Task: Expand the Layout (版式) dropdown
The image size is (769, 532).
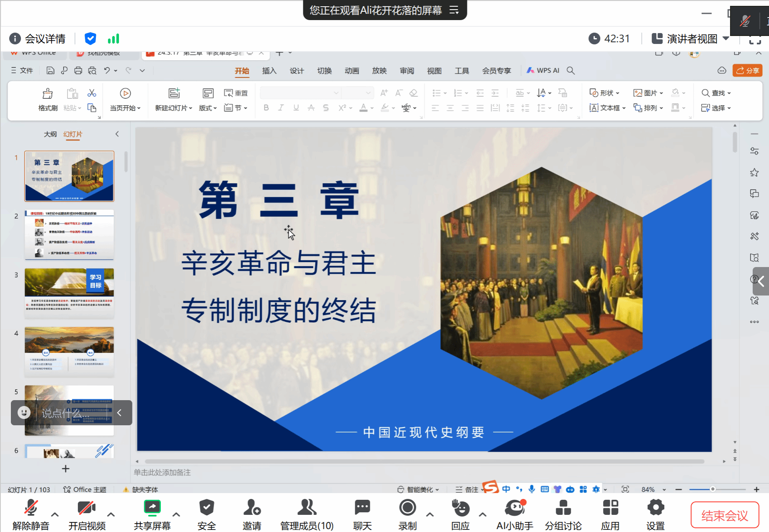Action: coord(208,108)
